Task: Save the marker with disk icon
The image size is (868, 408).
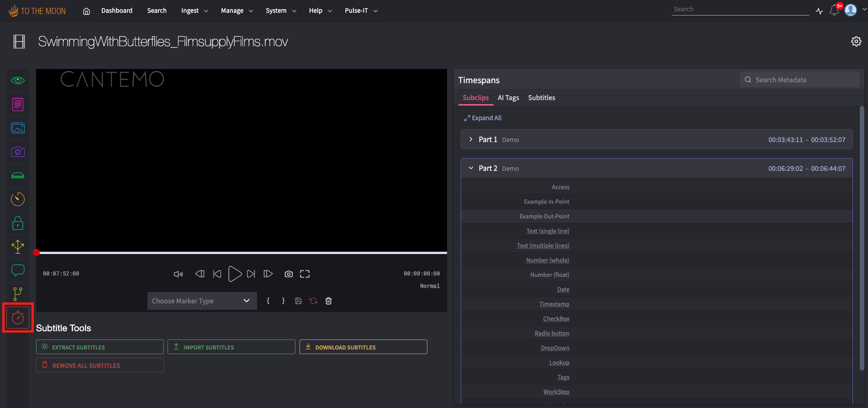Action: tap(298, 301)
